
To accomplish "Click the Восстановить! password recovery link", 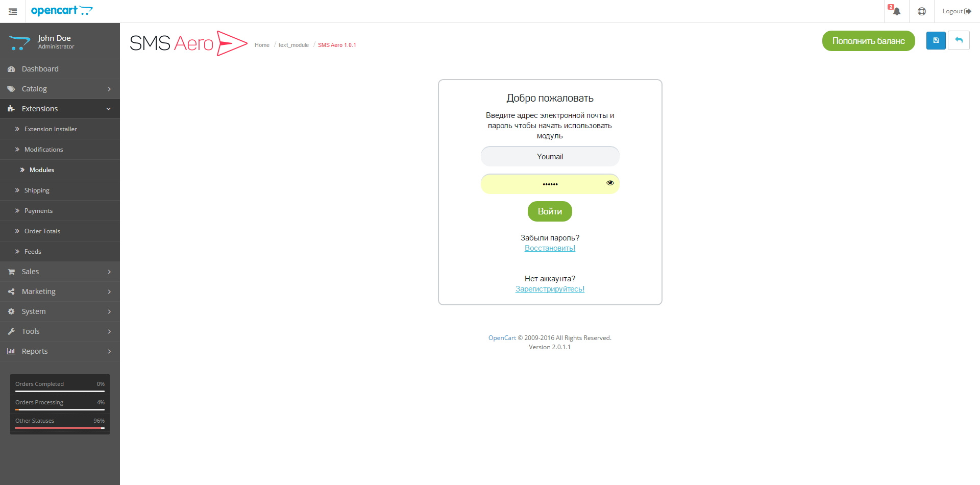I will tap(550, 248).
